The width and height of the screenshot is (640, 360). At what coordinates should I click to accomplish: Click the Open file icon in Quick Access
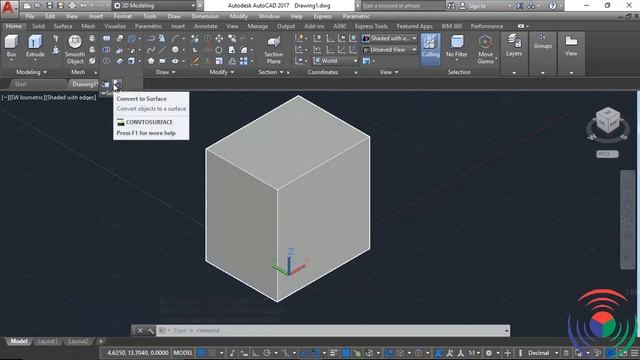pos(38,6)
